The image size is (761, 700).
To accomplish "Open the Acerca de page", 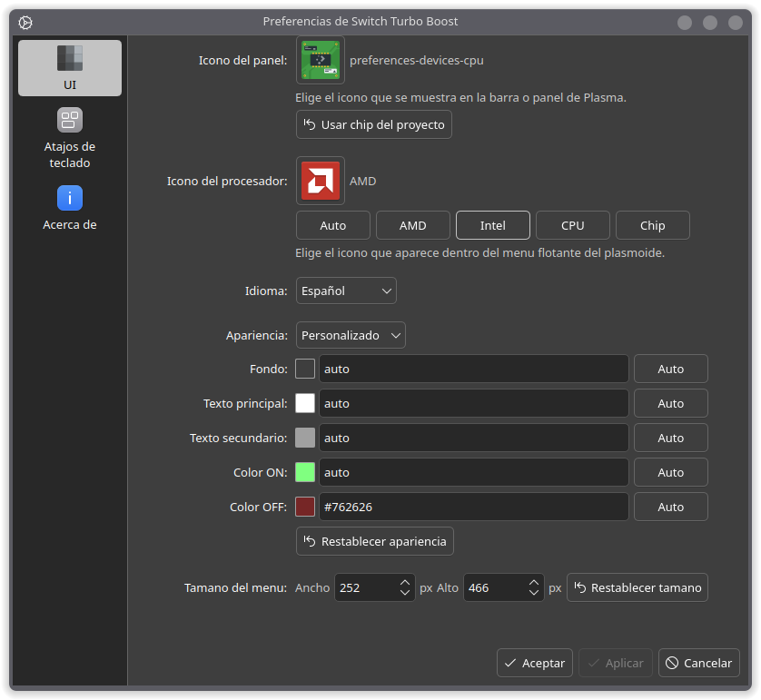I will [69, 208].
